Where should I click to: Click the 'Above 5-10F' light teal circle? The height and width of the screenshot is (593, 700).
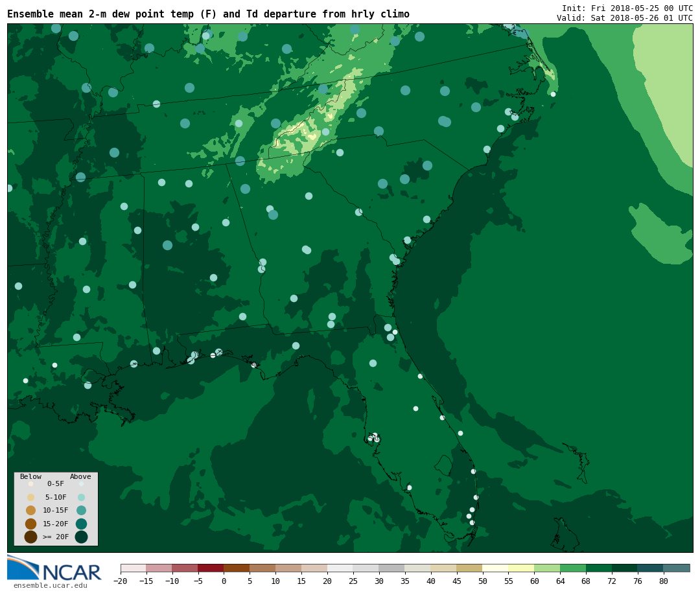tap(81, 497)
